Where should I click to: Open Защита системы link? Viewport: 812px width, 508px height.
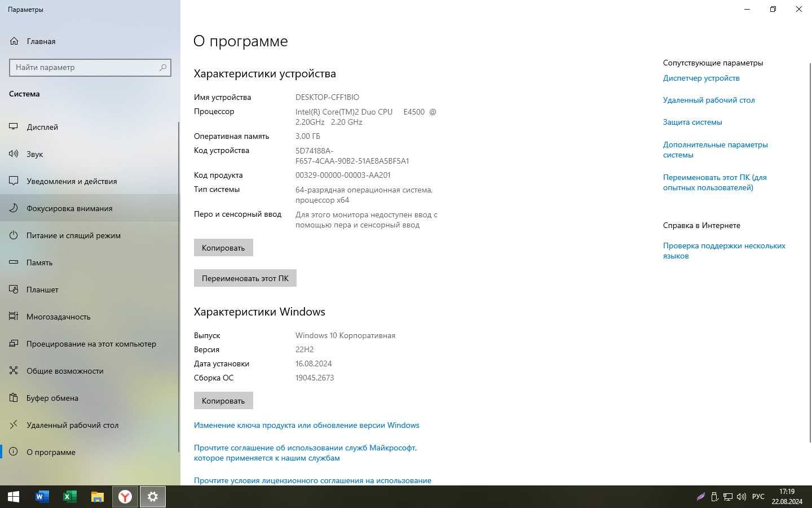click(x=692, y=122)
